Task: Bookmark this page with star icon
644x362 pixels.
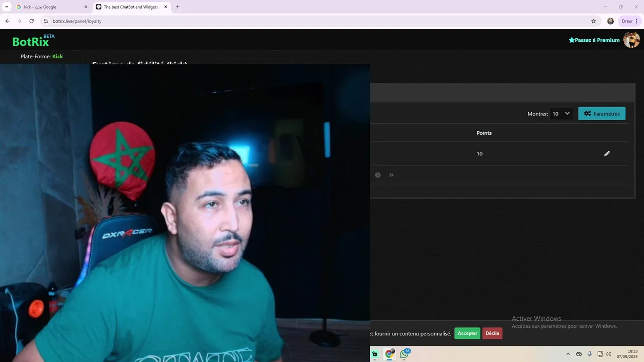Action: (x=594, y=21)
